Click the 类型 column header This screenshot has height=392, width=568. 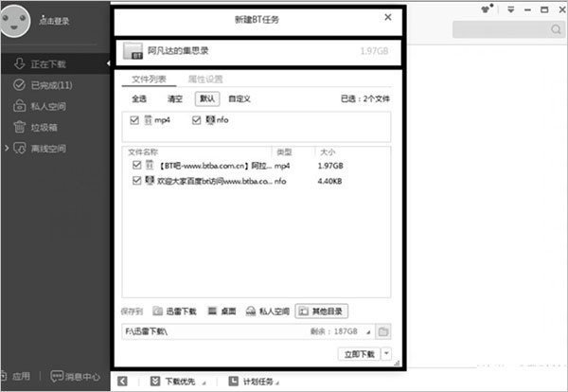[284, 152]
